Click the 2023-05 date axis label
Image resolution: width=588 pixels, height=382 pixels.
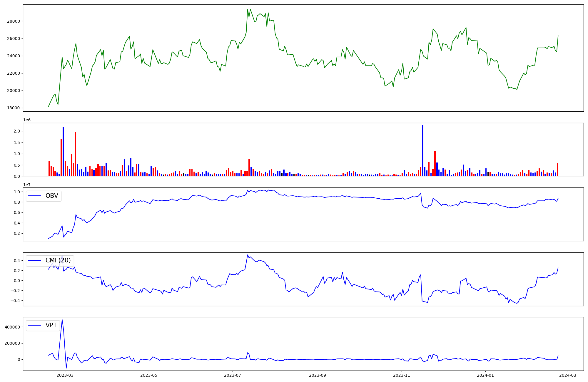pyautogui.click(x=149, y=375)
